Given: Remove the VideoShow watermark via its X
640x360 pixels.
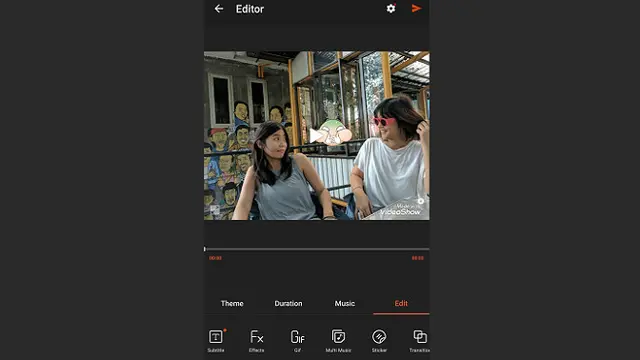Looking at the screenshot, I should [x=421, y=201].
